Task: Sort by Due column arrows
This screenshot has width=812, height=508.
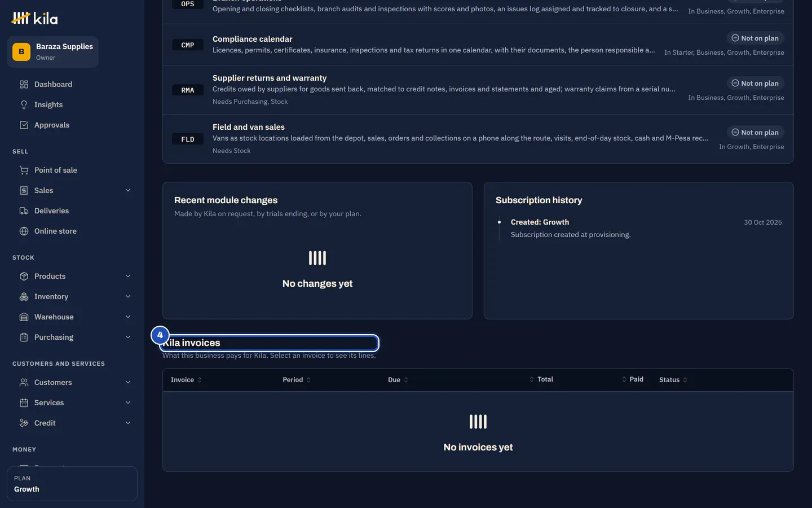Action: point(406,380)
